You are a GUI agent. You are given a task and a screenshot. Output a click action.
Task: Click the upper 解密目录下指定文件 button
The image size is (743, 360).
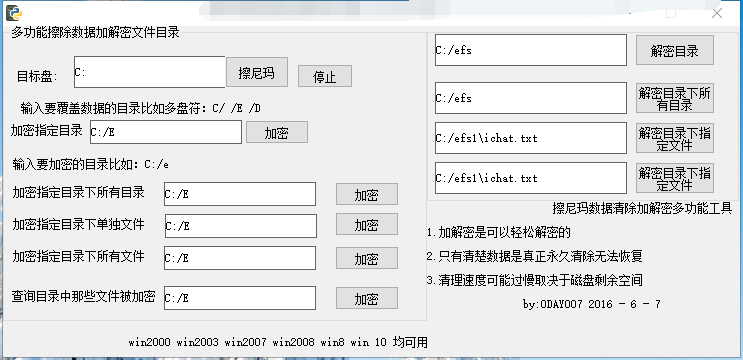675,138
